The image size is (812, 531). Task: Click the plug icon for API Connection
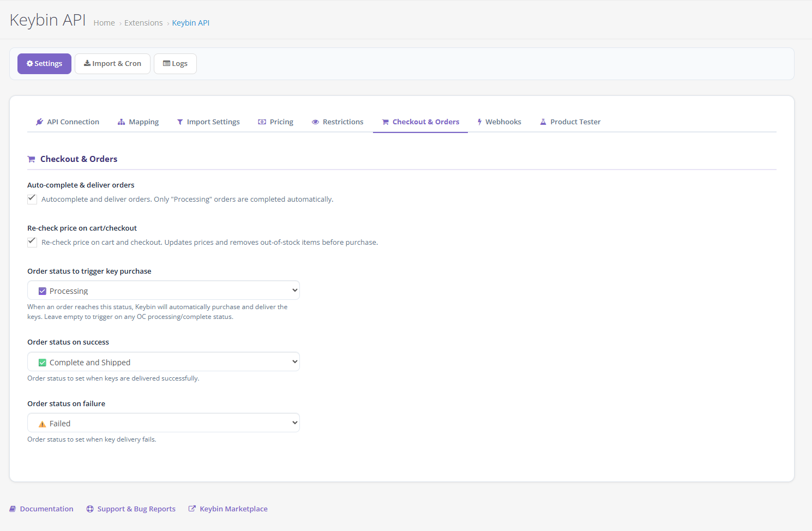click(39, 122)
